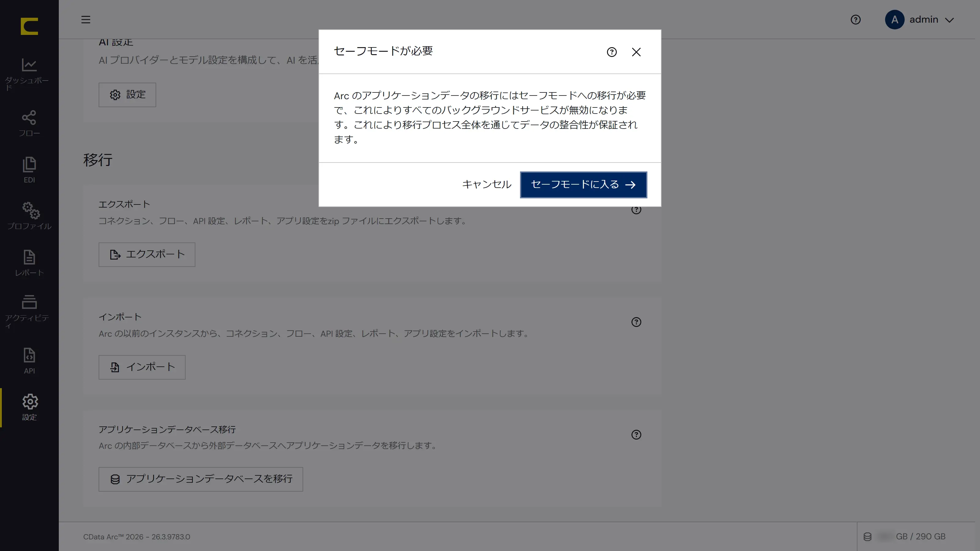Viewport: 980px width, 551px height.
Task: Click キャンセル in the dialog
Action: (486, 184)
